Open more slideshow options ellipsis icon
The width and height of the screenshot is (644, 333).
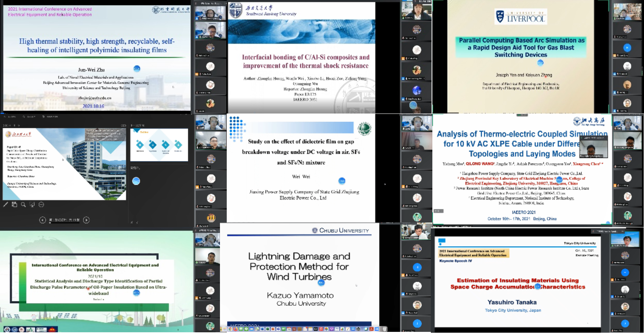[41, 205]
